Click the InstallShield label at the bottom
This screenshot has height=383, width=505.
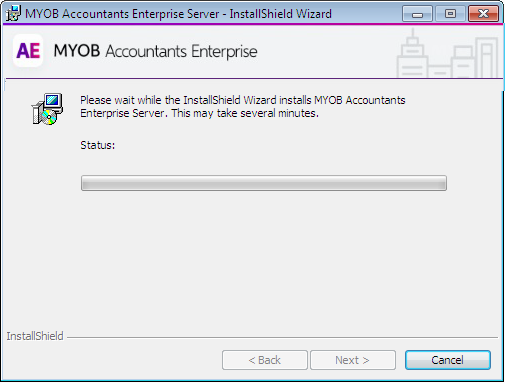coord(35,336)
